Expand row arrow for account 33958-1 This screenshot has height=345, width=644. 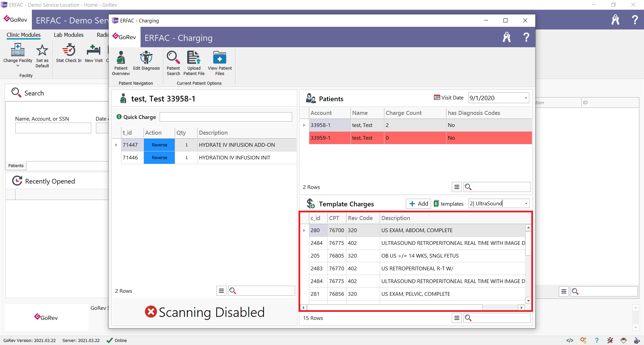tap(304, 125)
